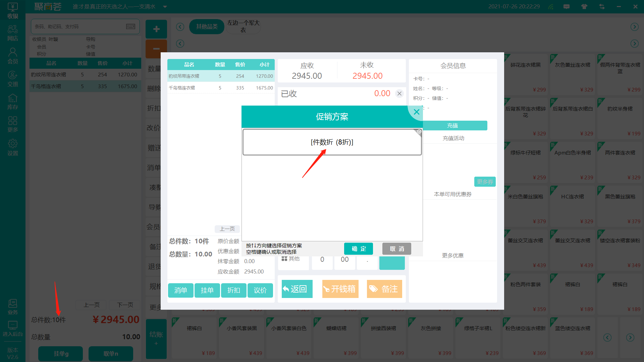The image size is (644, 362).
Task: Click the orange minus quantity button
Action: 156,49
